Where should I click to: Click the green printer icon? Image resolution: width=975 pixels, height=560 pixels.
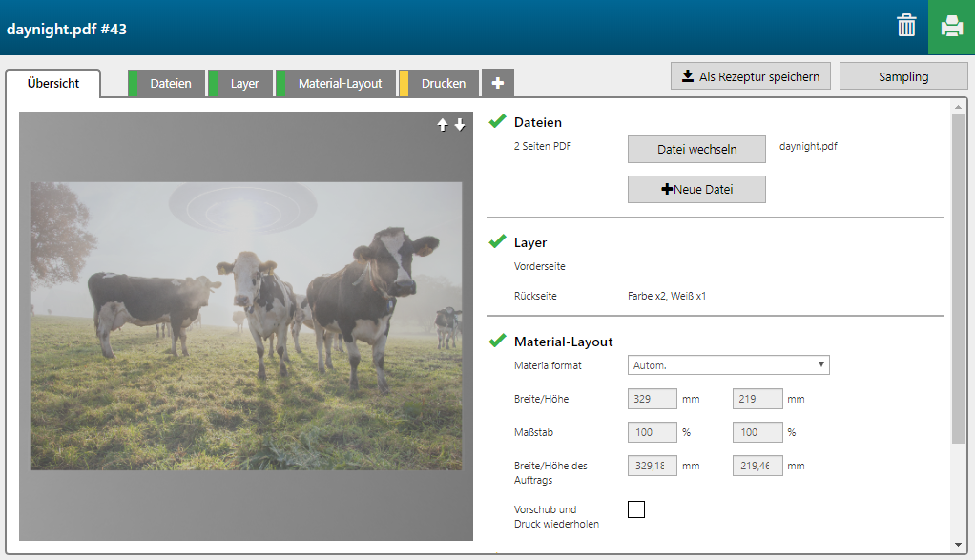(951, 27)
